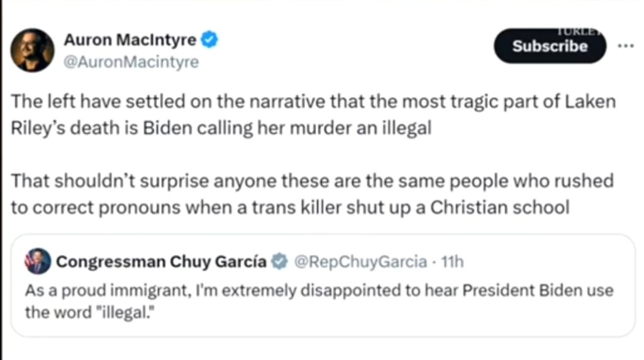644x360 pixels.
Task: Click the @RepChuyGarcia handle
Action: [x=360, y=262]
